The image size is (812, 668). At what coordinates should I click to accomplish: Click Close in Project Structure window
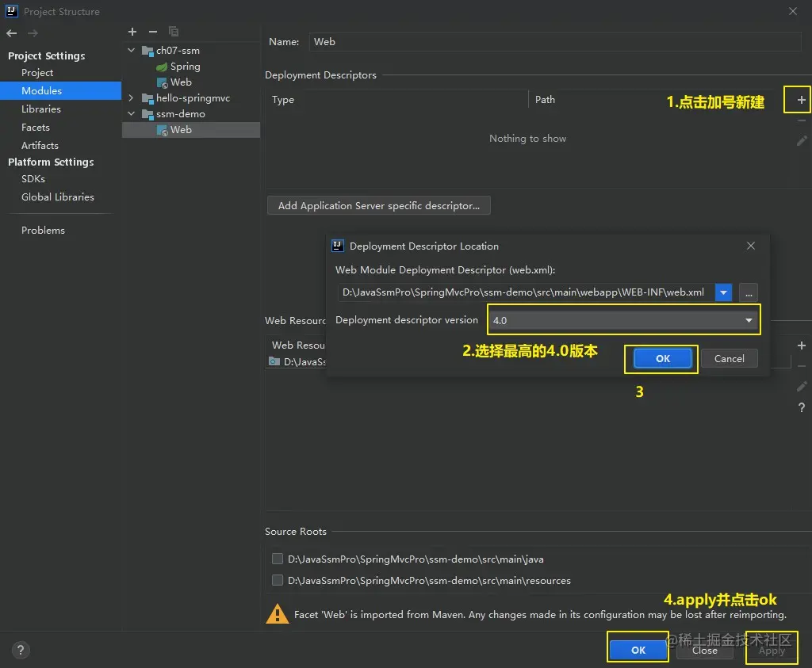[x=705, y=650]
